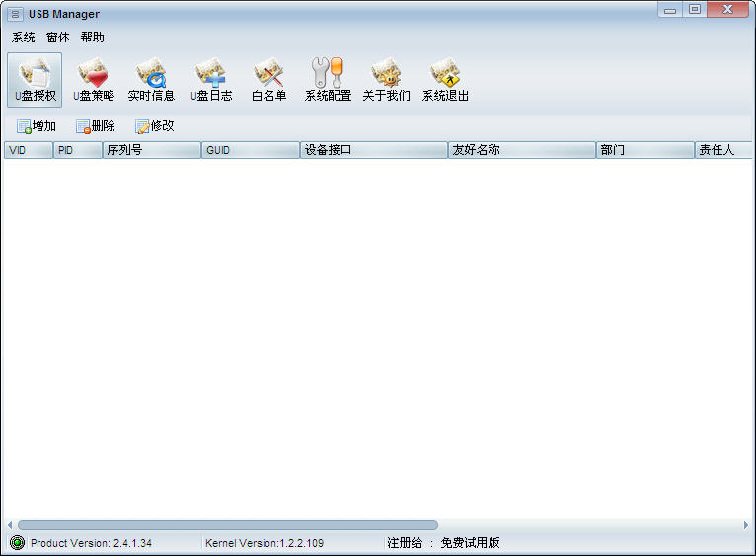Screen dimensions: 756x556
Task: Click the 修改 modify button
Action: click(x=155, y=126)
